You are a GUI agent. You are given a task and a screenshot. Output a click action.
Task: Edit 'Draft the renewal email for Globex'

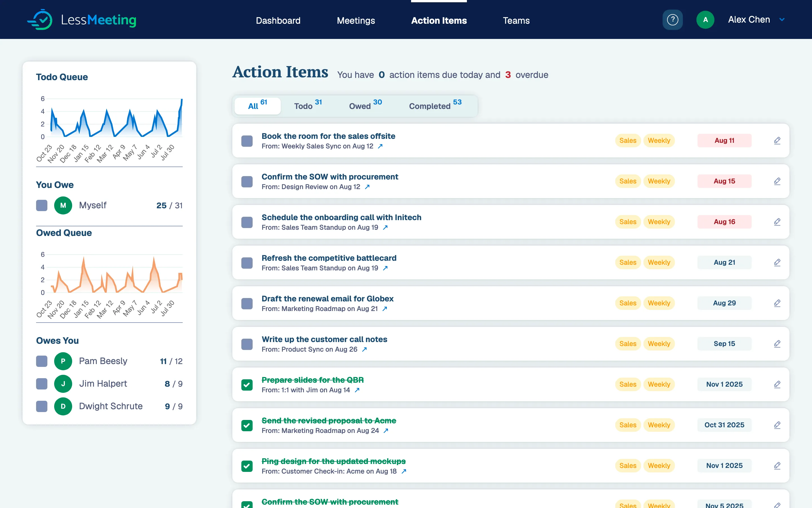point(777,303)
